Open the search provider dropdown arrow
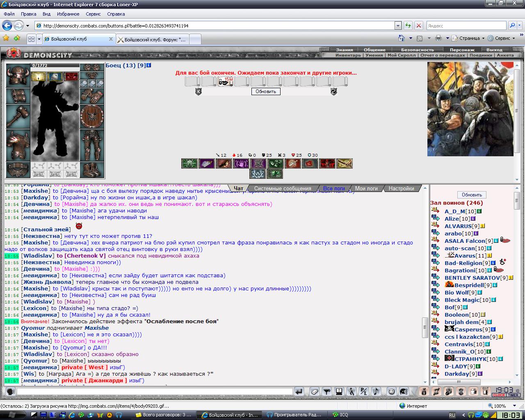This screenshot has height=420, width=525. [x=520, y=25]
